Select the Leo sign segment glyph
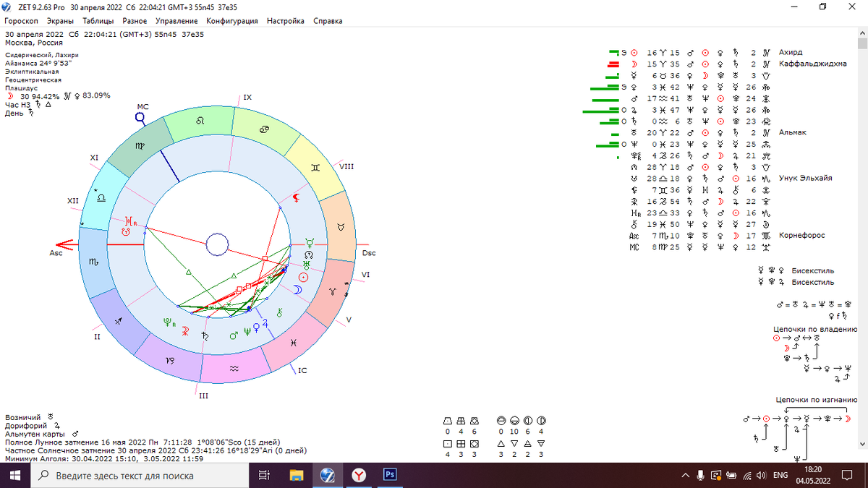 (200, 122)
